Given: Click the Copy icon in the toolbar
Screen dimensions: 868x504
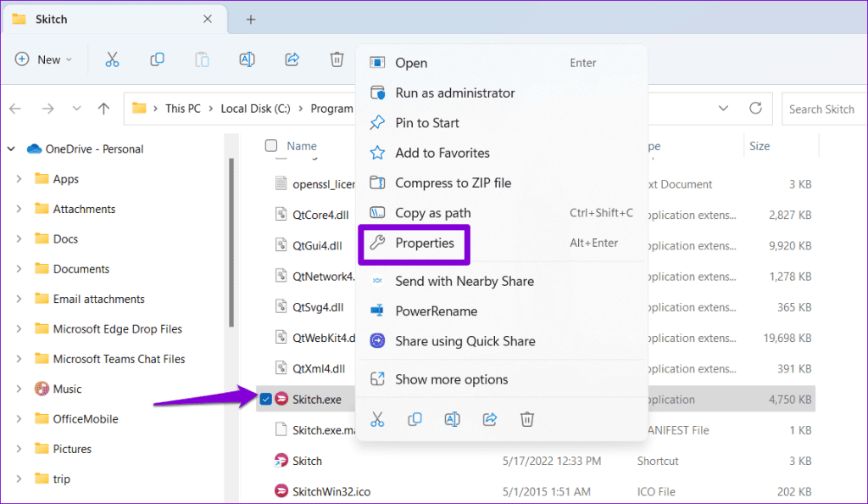Looking at the screenshot, I should click(x=156, y=59).
